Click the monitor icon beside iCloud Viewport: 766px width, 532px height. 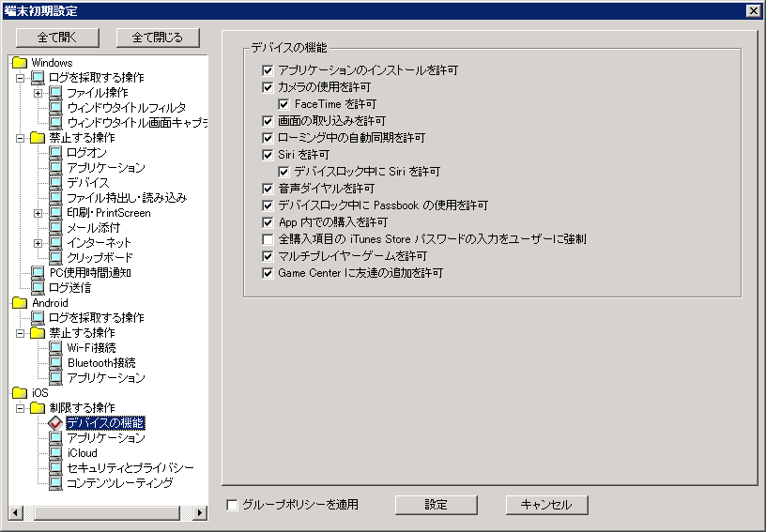coord(55,453)
